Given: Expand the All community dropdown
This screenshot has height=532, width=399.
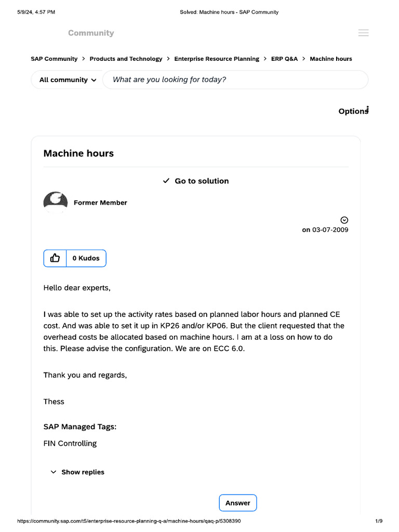Looking at the screenshot, I should [68, 80].
